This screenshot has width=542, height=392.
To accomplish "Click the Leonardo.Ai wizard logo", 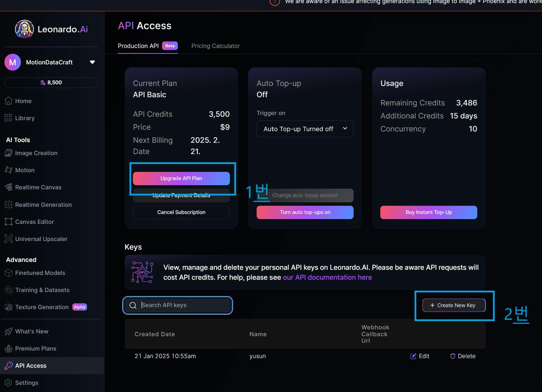I will (24, 29).
